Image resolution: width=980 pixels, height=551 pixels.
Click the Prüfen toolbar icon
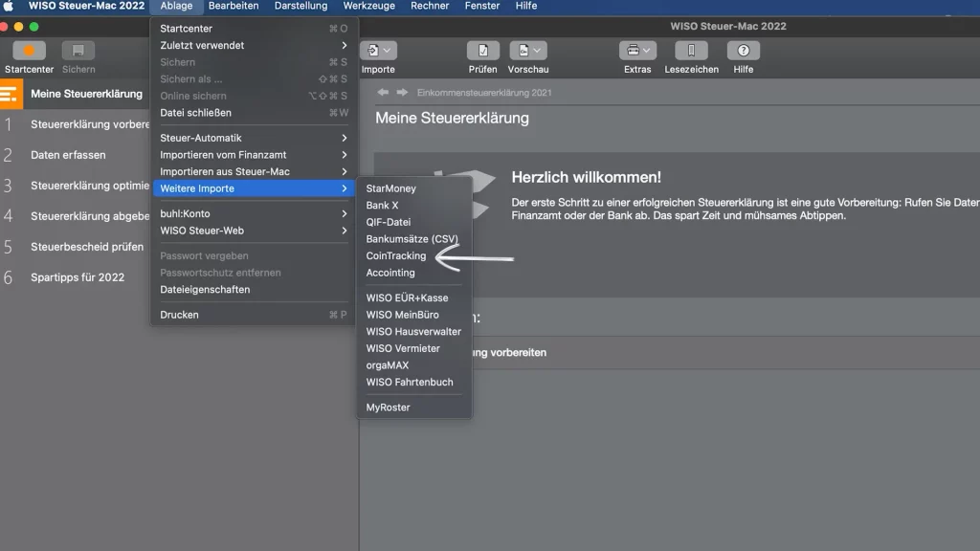coord(482,52)
